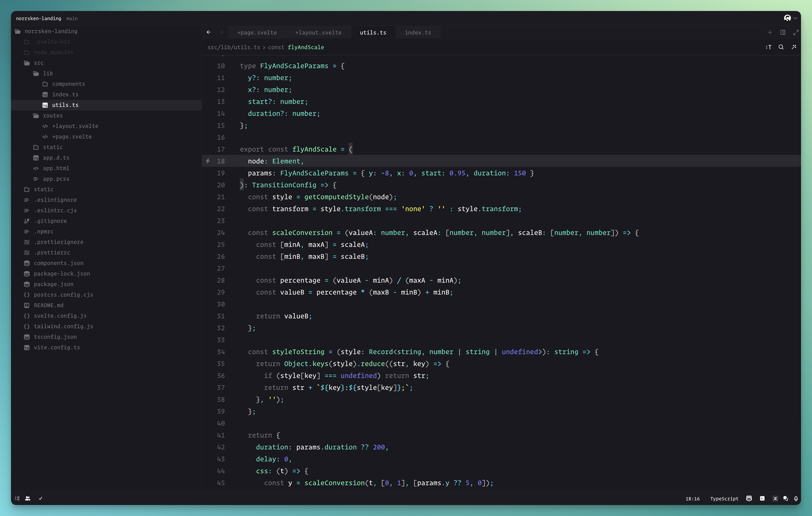Click the split pane icon
The width and height of the screenshot is (812, 516).
pos(783,32)
